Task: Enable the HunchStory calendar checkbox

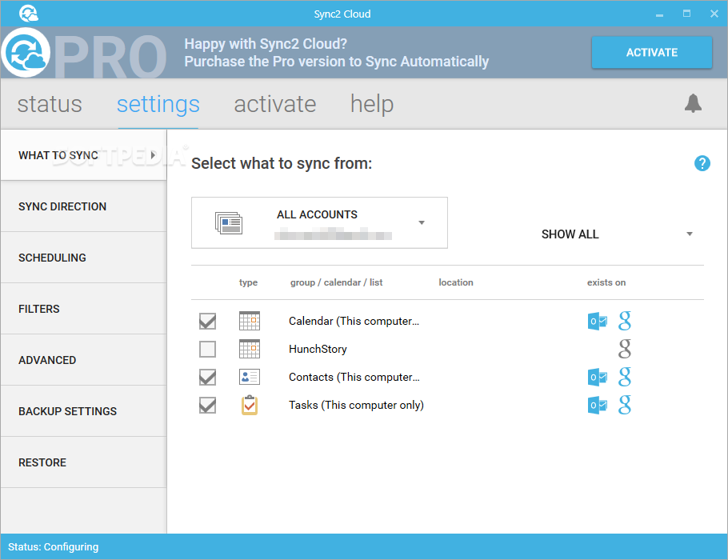Action: tap(207, 349)
